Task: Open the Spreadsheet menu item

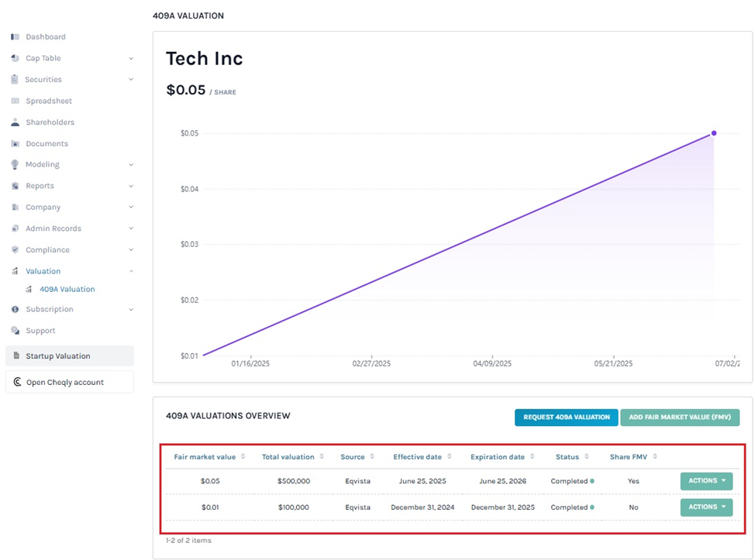Action: [48, 101]
